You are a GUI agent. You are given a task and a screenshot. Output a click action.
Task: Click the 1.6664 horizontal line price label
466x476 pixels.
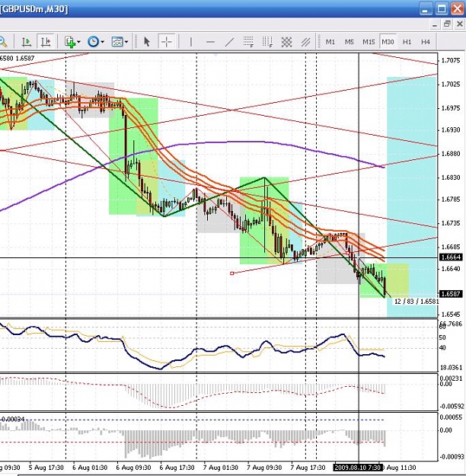[451, 257]
